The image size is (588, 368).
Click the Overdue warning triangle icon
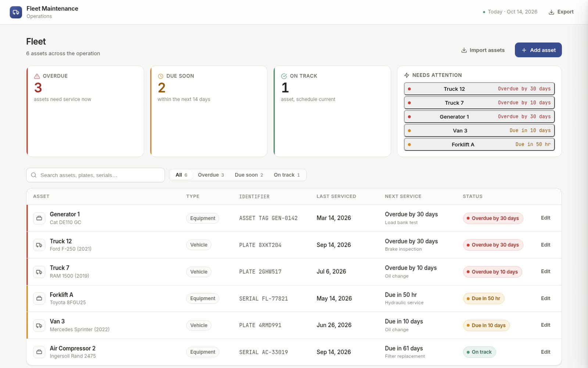point(37,76)
